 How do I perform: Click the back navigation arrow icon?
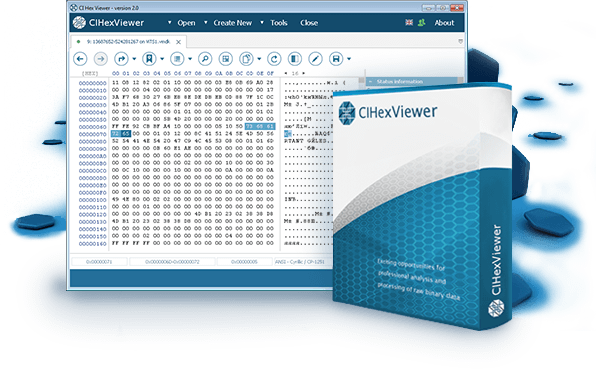click(80, 59)
